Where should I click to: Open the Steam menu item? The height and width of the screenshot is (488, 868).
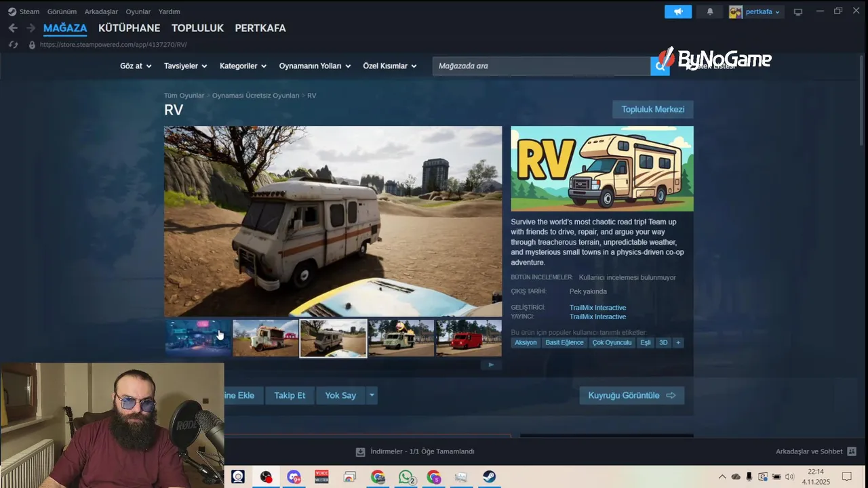pyautogui.click(x=29, y=12)
